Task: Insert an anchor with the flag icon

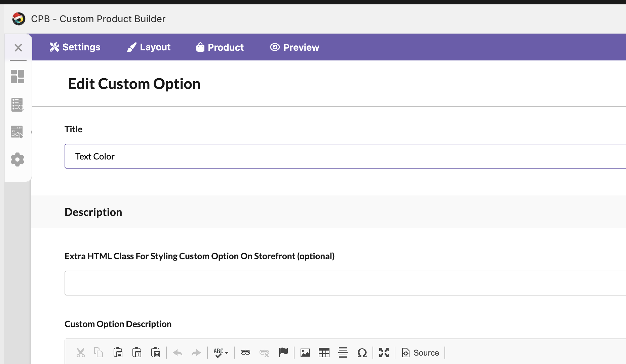Action: pyautogui.click(x=283, y=353)
